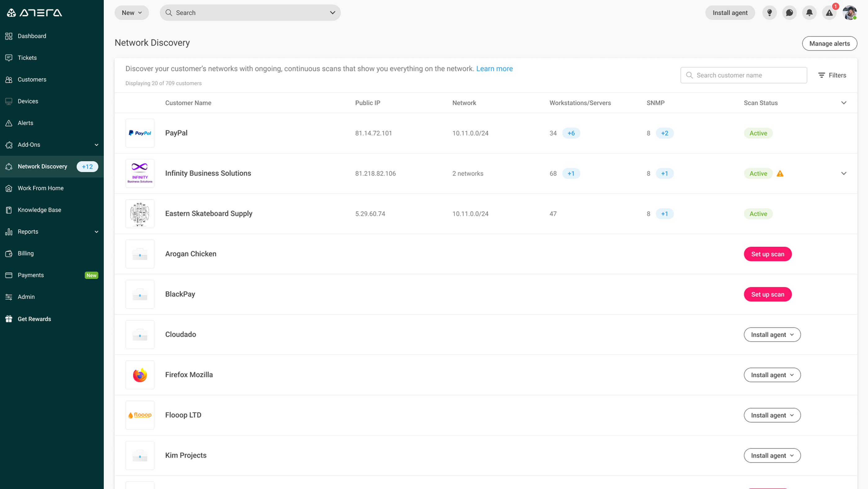Click the Infinity Business Solutions logo
Screen dimensions: 868x489
pyautogui.click(x=140, y=173)
